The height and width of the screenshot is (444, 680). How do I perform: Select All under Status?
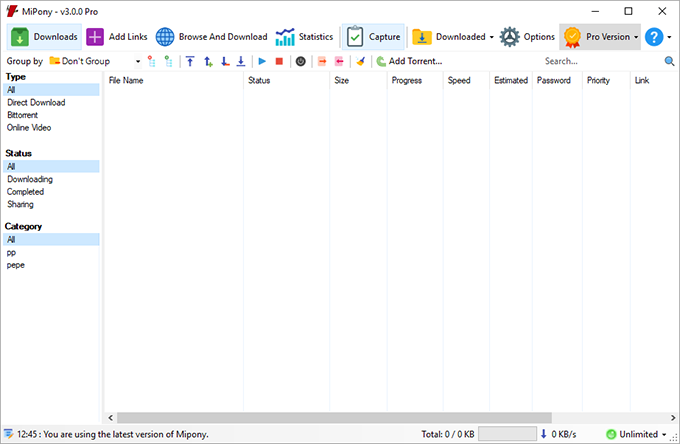point(51,166)
